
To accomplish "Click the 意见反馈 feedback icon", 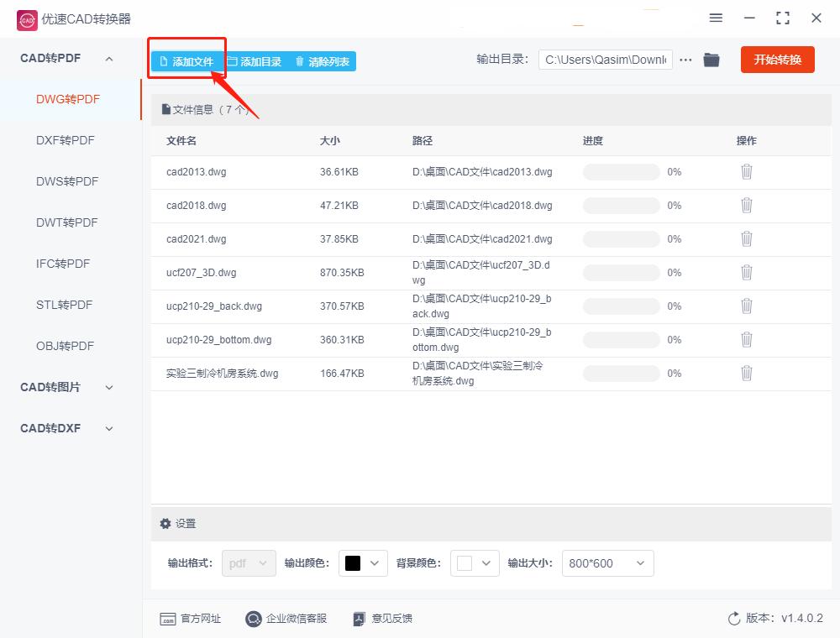I will (x=360, y=619).
